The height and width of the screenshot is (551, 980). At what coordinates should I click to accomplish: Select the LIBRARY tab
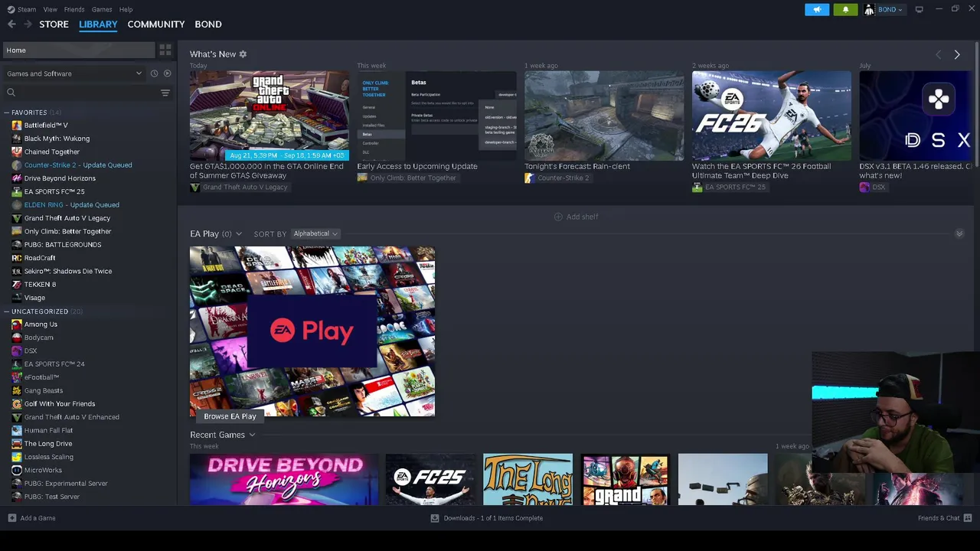[98, 24]
